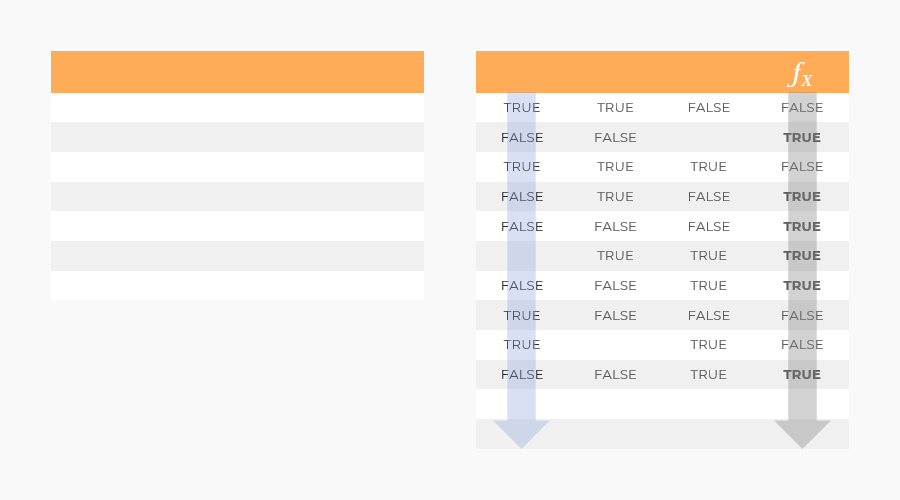Viewport: 900px width, 500px height.
Task: Click the empty third-column cell in the second row
Action: pos(709,138)
